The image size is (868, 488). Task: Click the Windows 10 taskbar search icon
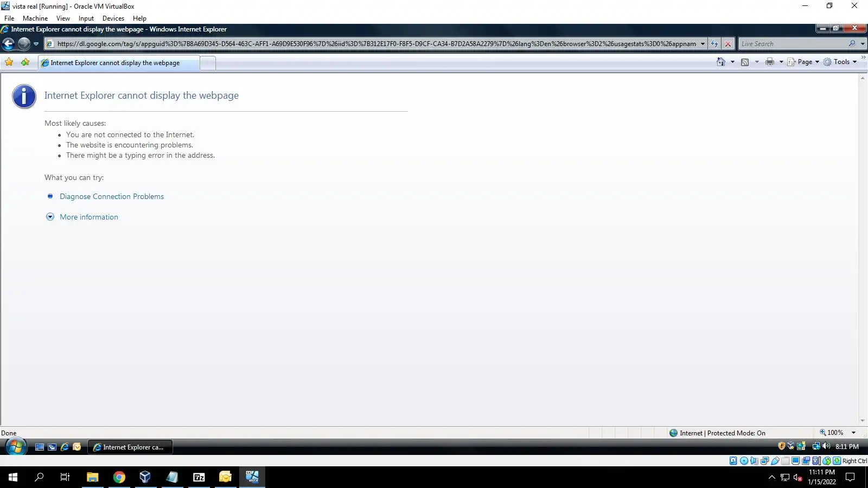(x=39, y=477)
